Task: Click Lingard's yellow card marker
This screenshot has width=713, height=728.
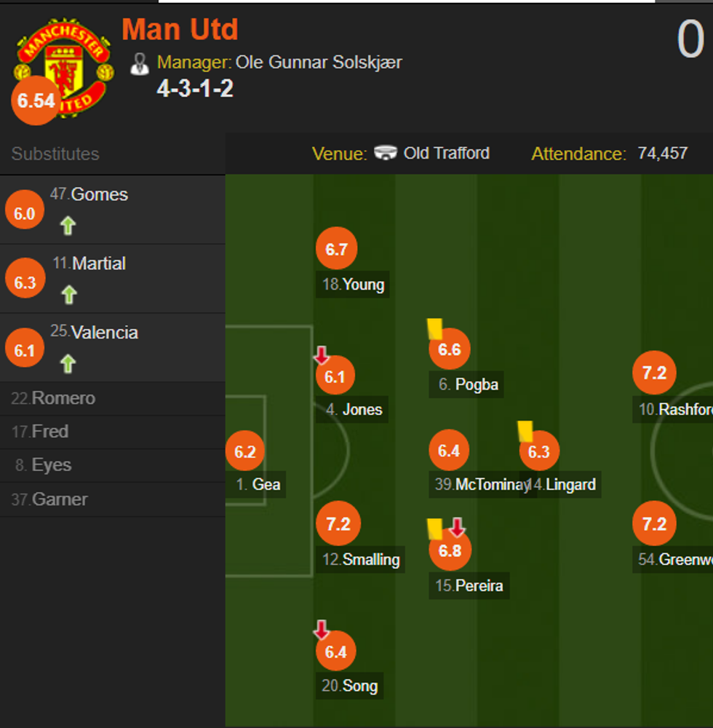Action: pos(526,430)
